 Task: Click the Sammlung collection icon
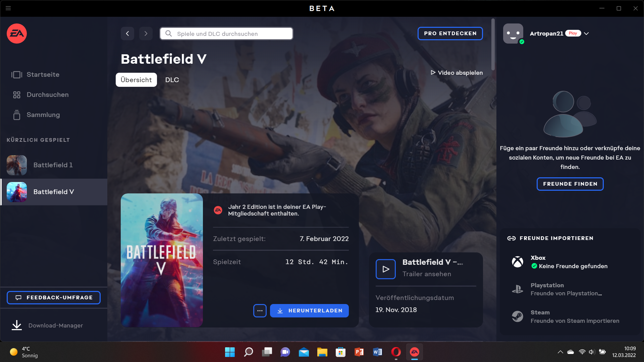pyautogui.click(x=17, y=115)
